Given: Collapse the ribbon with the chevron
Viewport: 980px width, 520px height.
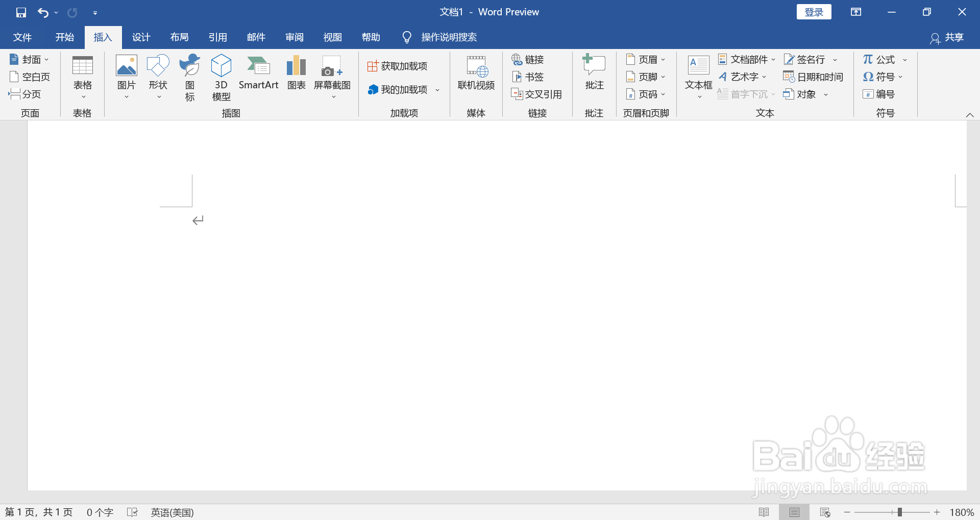Looking at the screenshot, I should pos(970,115).
